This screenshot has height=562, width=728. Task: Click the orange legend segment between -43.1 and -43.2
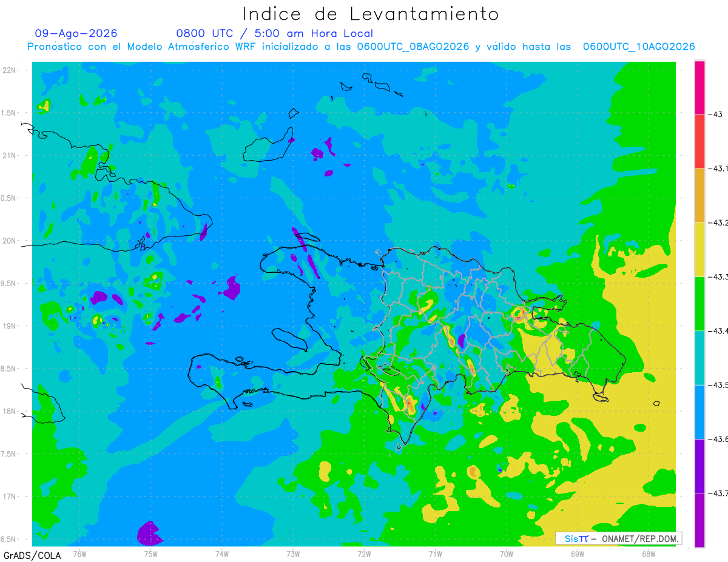[x=699, y=195]
